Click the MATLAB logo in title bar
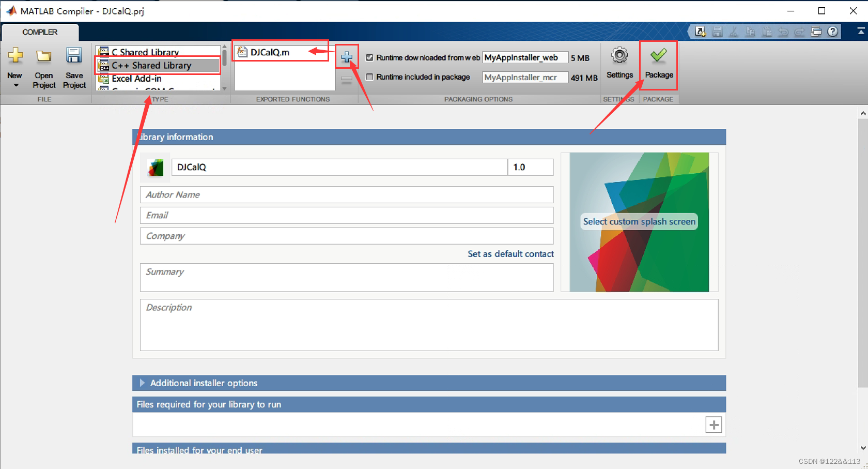Viewport: 868px width, 469px height. [x=10, y=11]
